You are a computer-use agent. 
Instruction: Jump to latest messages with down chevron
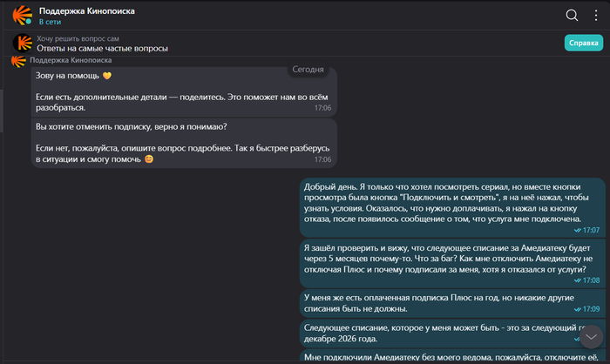[591, 336]
